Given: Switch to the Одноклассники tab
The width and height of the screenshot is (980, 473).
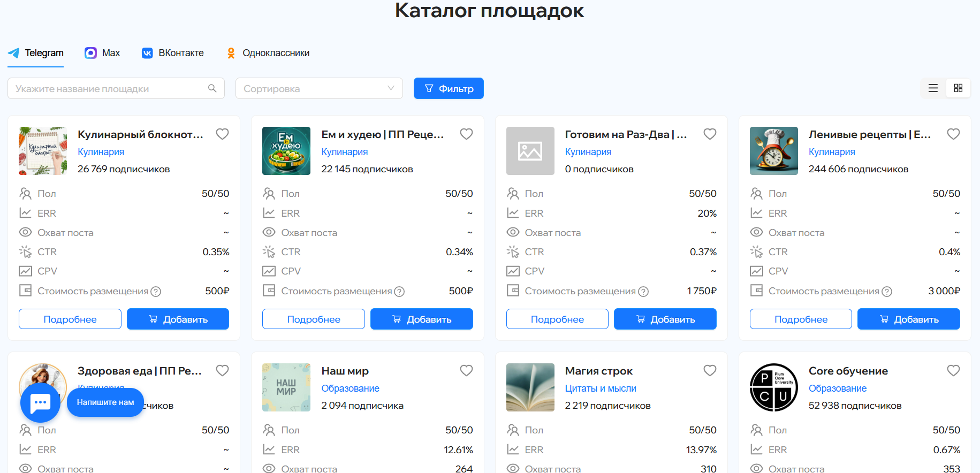Looking at the screenshot, I should [x=268, y=53].
